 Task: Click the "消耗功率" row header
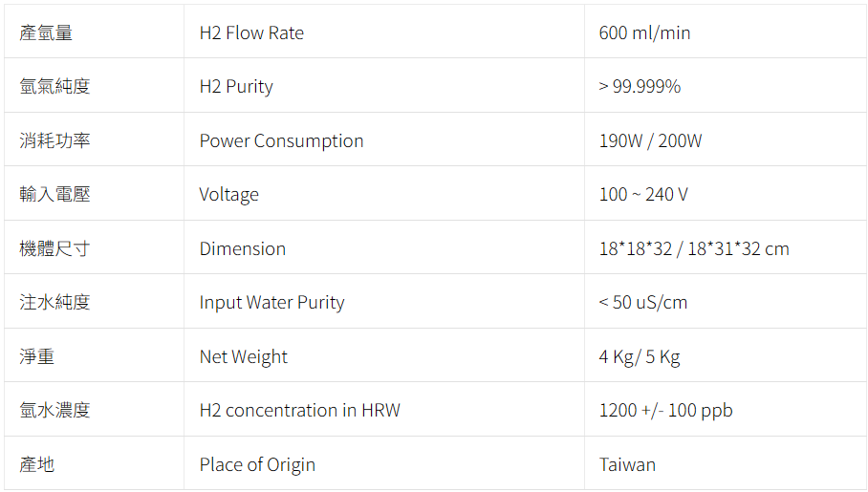(x=54, y=140)
